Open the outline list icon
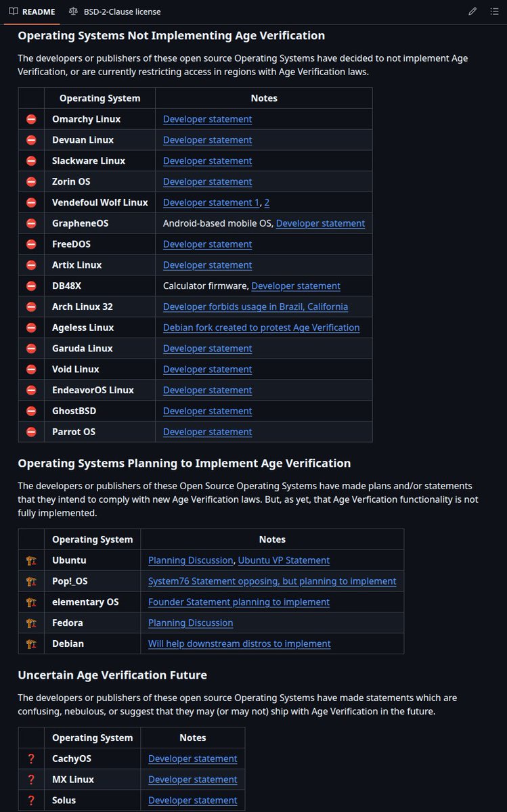 pyautogui.click(x=494, y=12)
